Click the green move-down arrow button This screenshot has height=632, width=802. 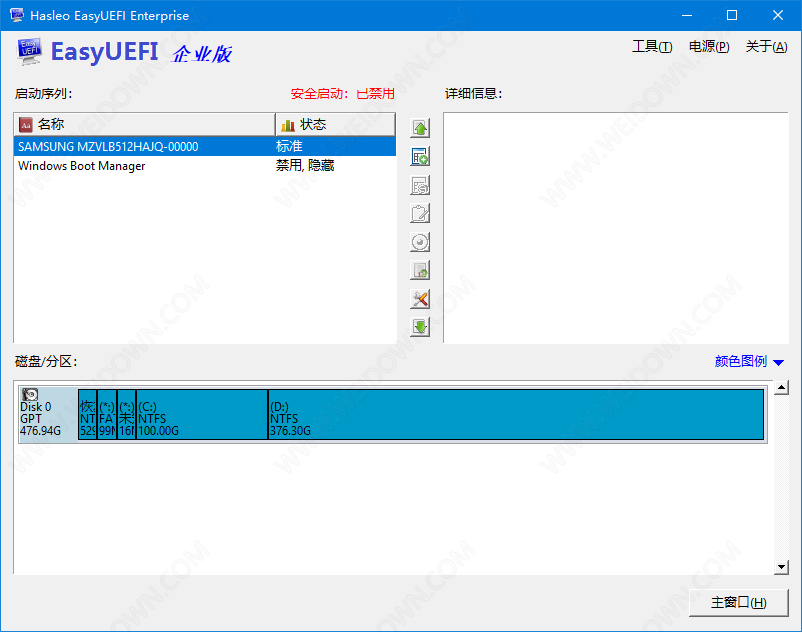(x=420, y=327)
